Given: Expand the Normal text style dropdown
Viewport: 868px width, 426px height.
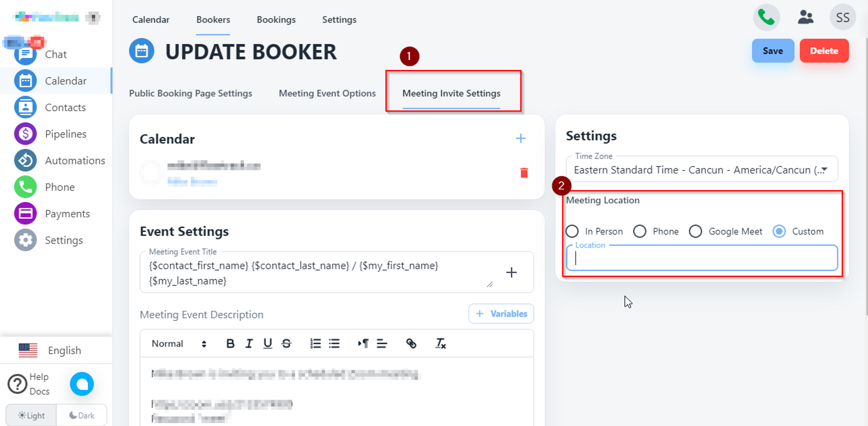Looking at the screenshot, I should click(178, 344).
